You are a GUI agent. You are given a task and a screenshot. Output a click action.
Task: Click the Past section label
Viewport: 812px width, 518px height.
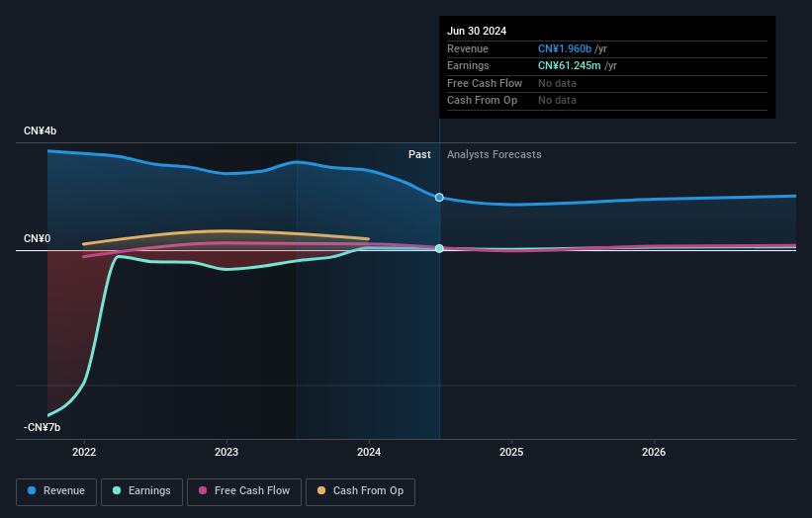point(419,154)
